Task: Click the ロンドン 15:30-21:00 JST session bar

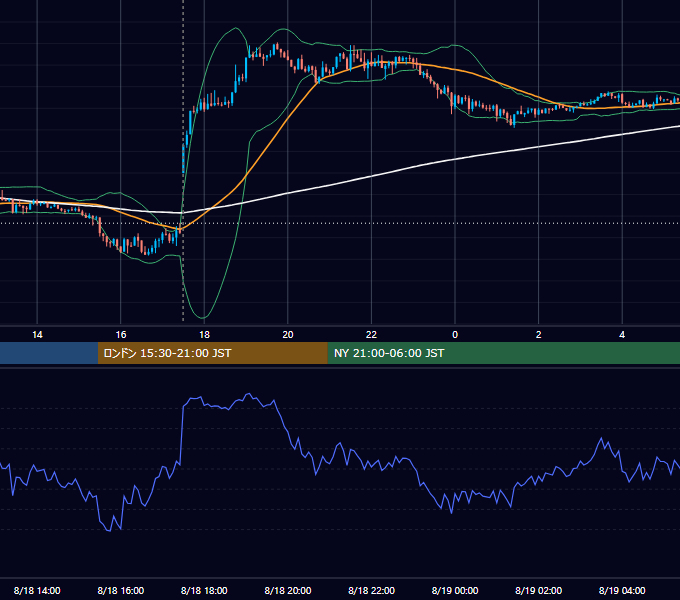Action: click(x=212, y=353)
